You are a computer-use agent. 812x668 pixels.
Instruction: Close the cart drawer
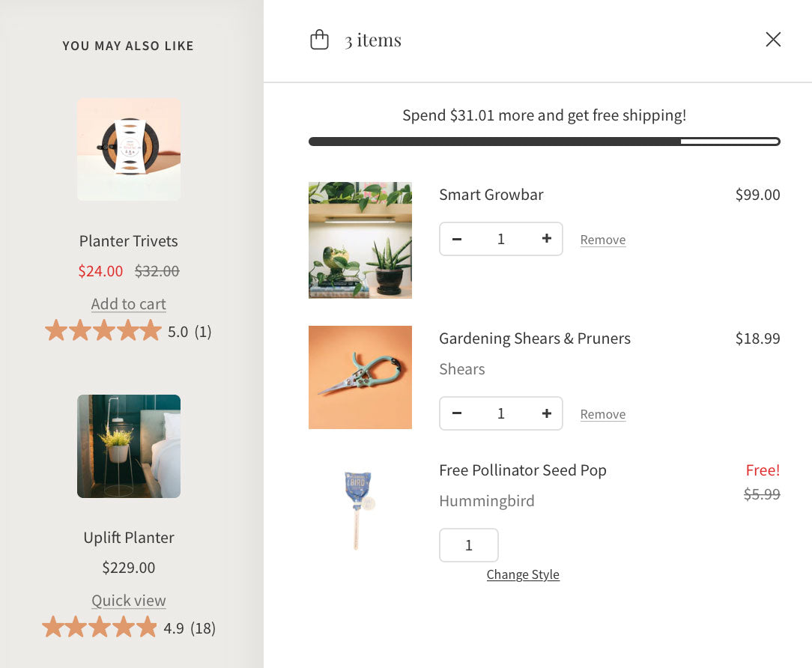773,40
